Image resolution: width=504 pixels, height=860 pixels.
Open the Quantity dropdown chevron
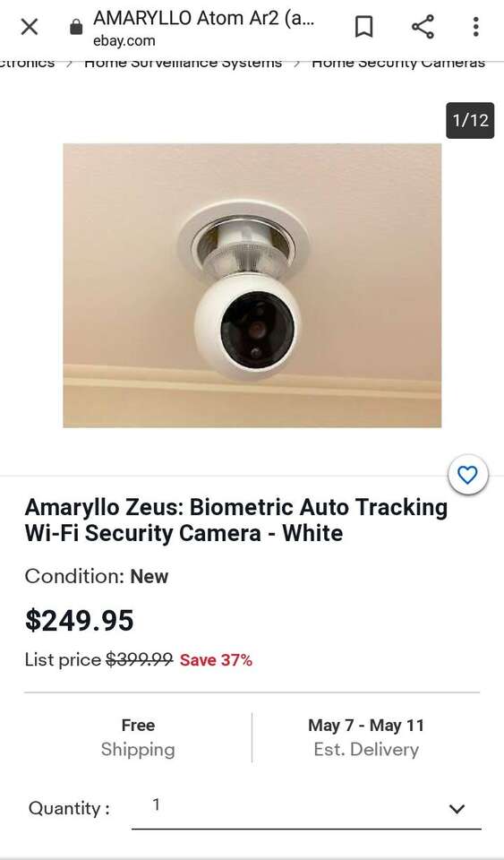(457, 808)
